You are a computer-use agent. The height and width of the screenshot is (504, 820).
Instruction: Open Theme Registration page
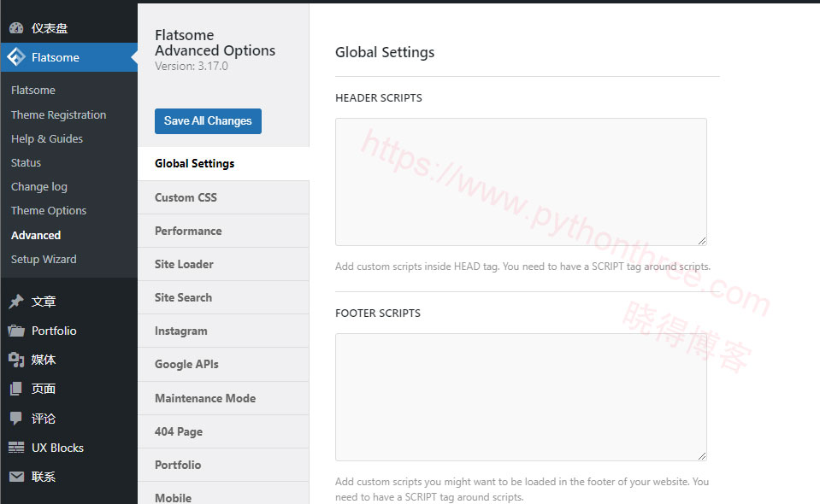pos(58,115)
